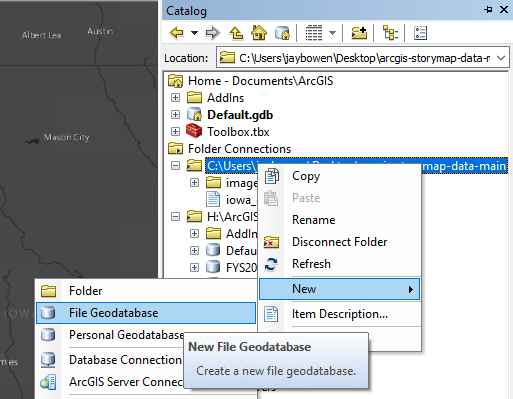Viewport: 513px width, 399px height.
Task: Open the Location path dropdown
Action: click(501, 58)
